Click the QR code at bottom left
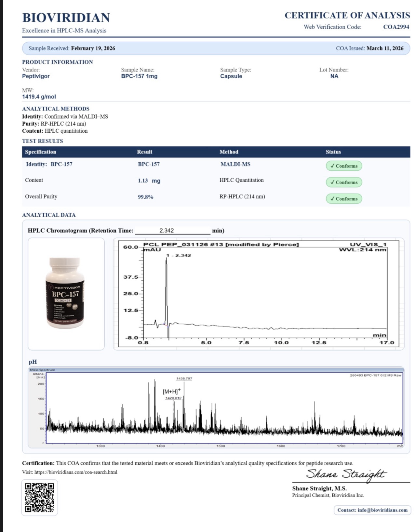Viewport: 416px width, 532px height. tap(39, 497)
